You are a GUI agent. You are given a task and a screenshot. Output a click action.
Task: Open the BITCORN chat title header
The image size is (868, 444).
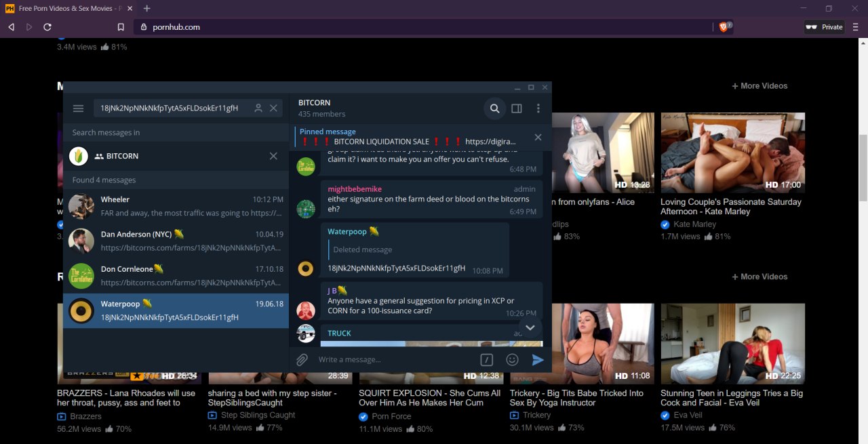[315, 103]
